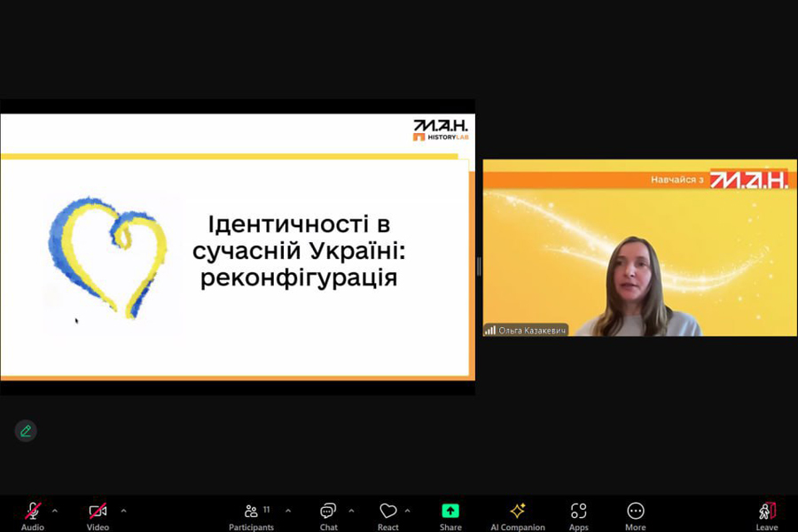Click the participant count 11
The height and width of the screenshot is (532, 798).
pos(267,509)
